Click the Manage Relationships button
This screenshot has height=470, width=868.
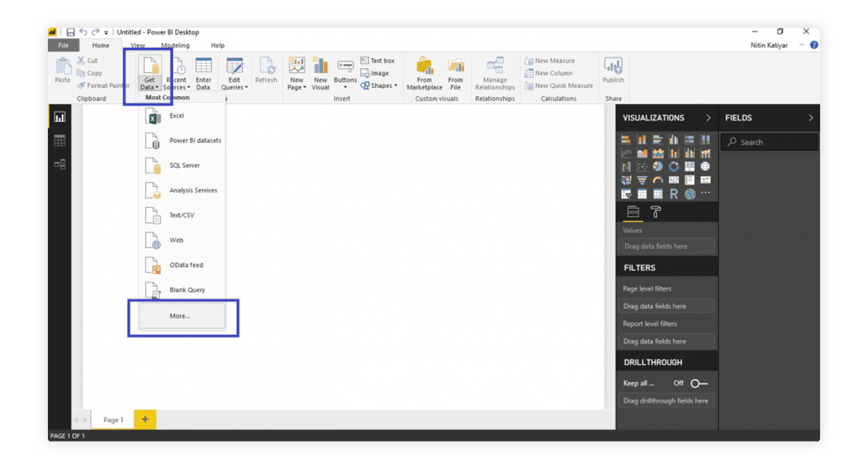(495, 73)
